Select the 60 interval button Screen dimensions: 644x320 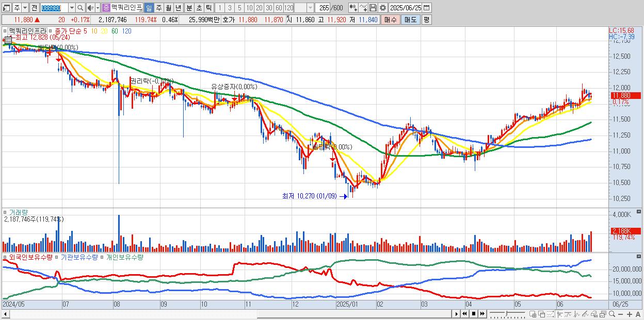(279, 8)
